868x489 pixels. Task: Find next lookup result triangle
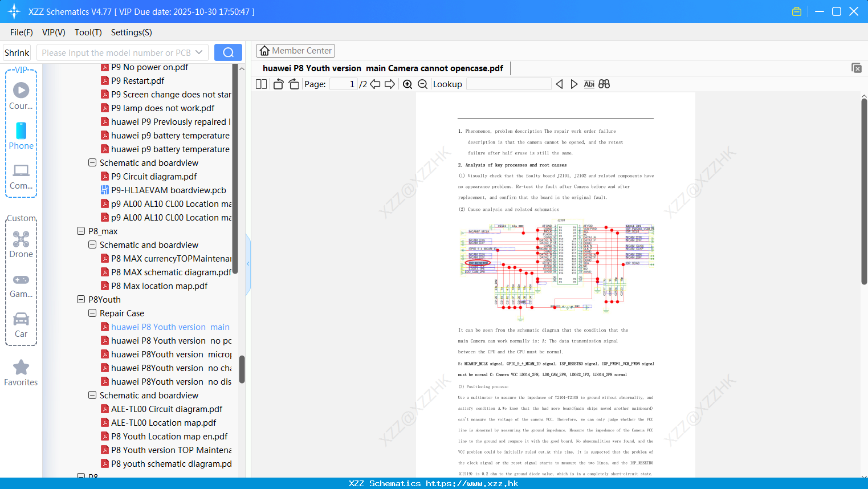574,84
